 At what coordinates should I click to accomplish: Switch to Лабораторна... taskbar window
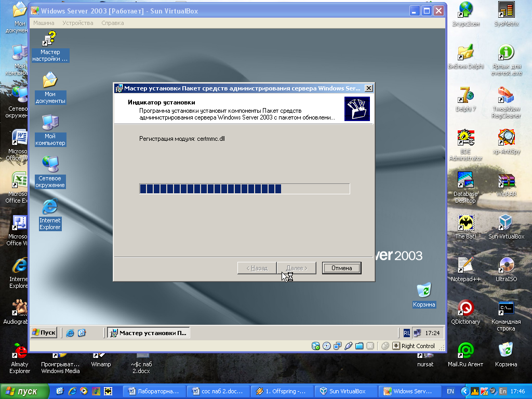click(x=154, y=391)
